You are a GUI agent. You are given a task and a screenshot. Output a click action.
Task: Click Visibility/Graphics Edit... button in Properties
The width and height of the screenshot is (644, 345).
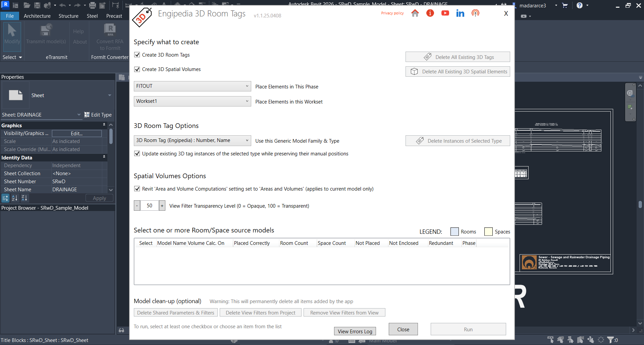pyautogui.click(x=76, y=133)
